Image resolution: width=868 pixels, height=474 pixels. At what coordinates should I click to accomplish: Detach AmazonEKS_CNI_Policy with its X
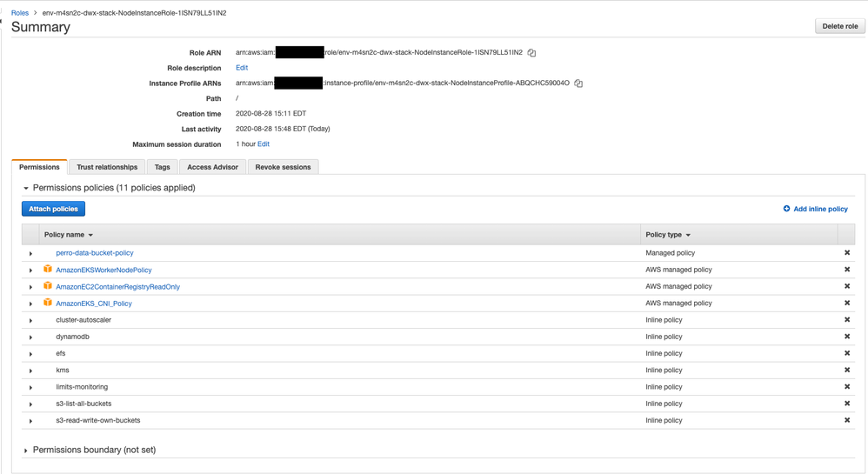(x=847, y=303)
